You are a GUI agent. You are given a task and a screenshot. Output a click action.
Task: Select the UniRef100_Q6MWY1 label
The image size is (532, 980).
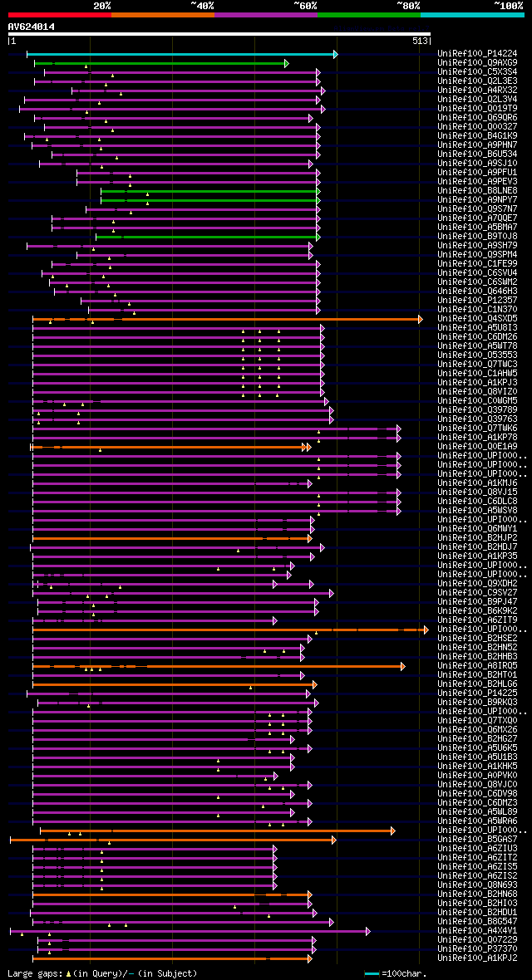[477, 529]
